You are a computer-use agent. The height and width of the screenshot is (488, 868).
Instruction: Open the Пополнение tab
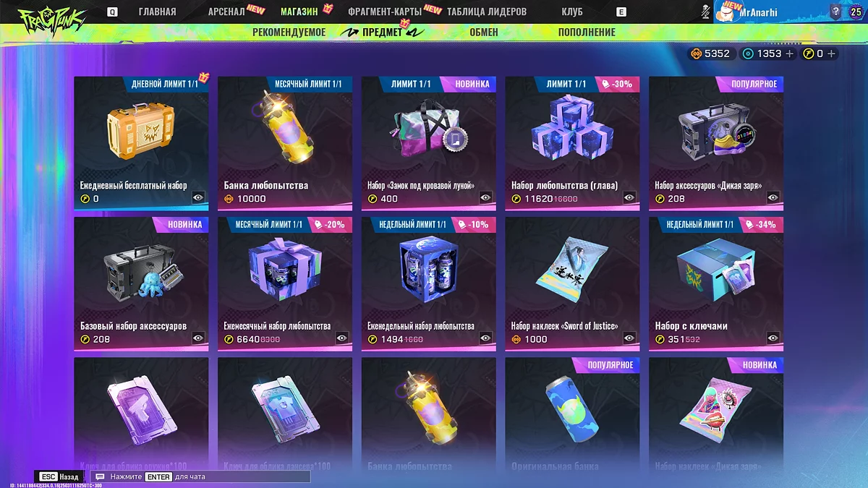tap(587, 32)
